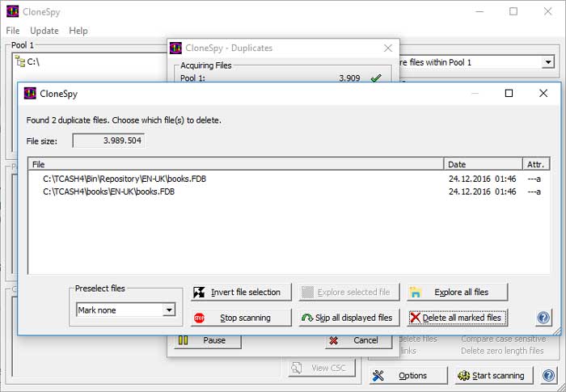This screenshot has height=392, width=566.
Task: Delete all marked files
Action: pos(458,318)
